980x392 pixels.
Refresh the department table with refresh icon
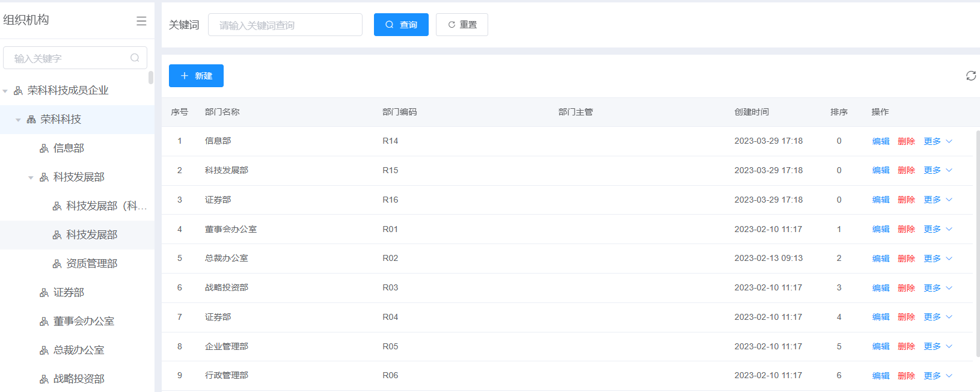pyautogui.click(x=970, y=76)
